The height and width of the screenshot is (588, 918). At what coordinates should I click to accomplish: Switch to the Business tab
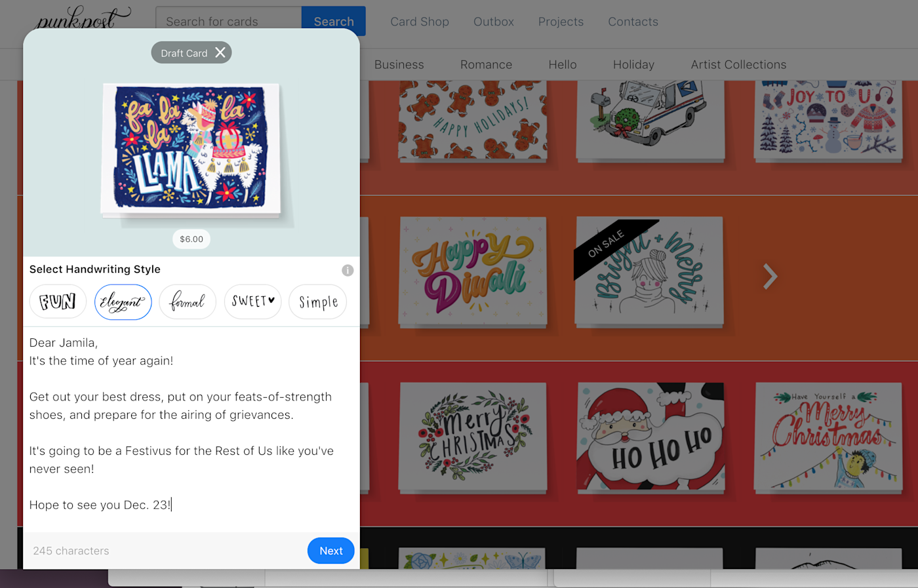pos(399,64)
